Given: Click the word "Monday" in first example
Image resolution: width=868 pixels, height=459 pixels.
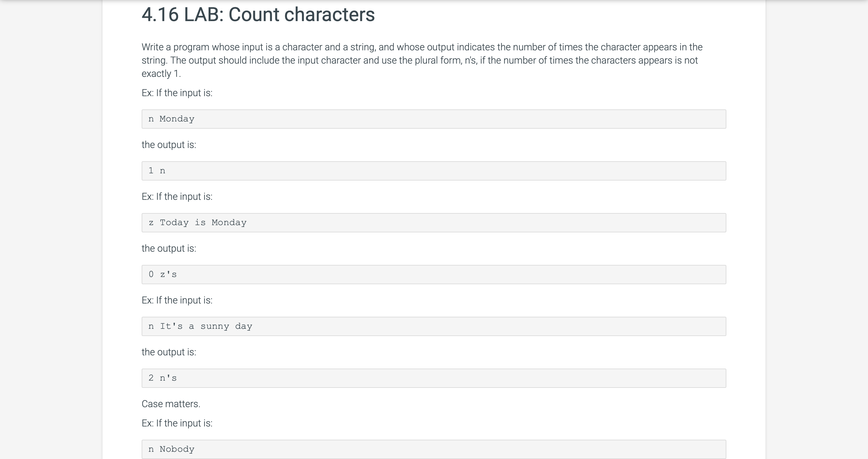Looking at the screenshot, I should coord(177,119).
